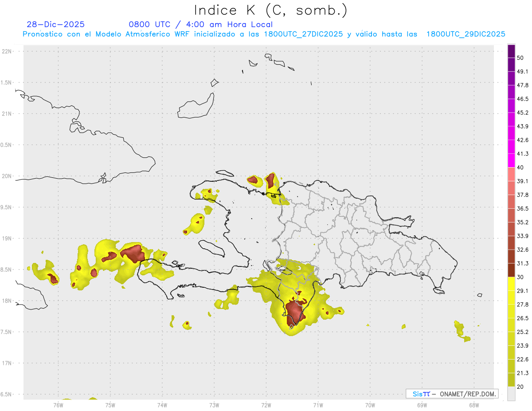Click the '19N' latitude label
This screenshot has height=411, width=532.
coord(6,238)
